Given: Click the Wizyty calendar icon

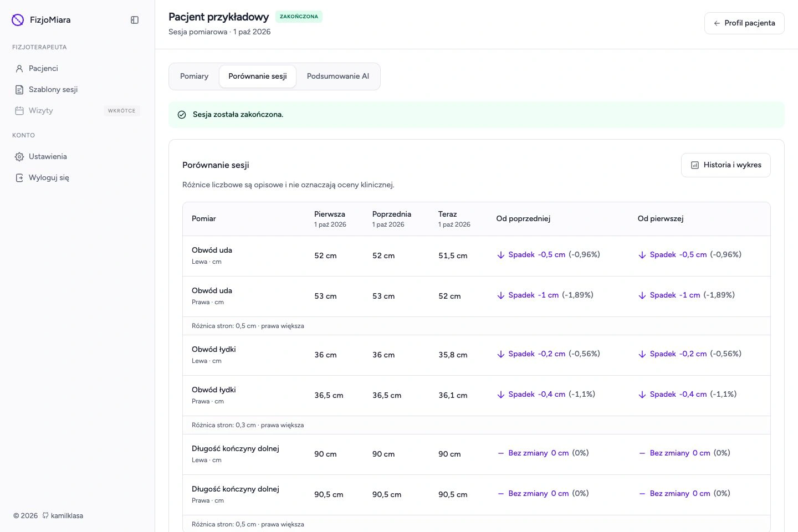Looking at the screenshot, I should coord(19,111).
